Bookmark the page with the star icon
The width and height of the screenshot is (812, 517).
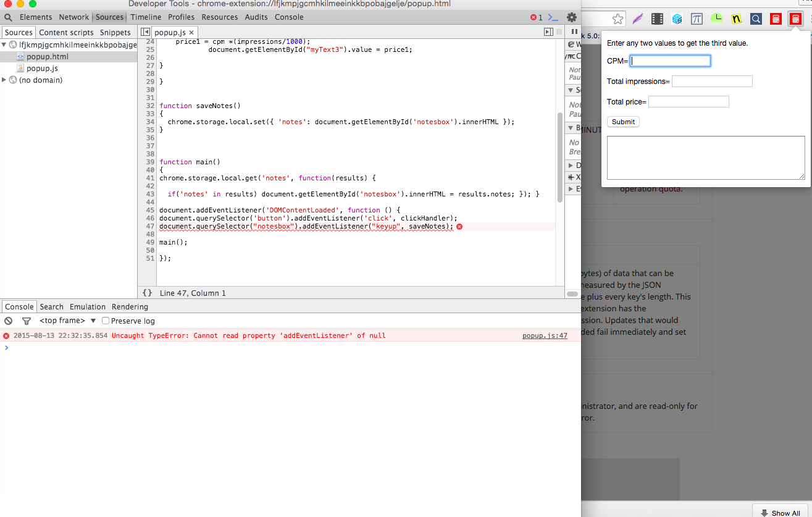(x=617, y=19)
